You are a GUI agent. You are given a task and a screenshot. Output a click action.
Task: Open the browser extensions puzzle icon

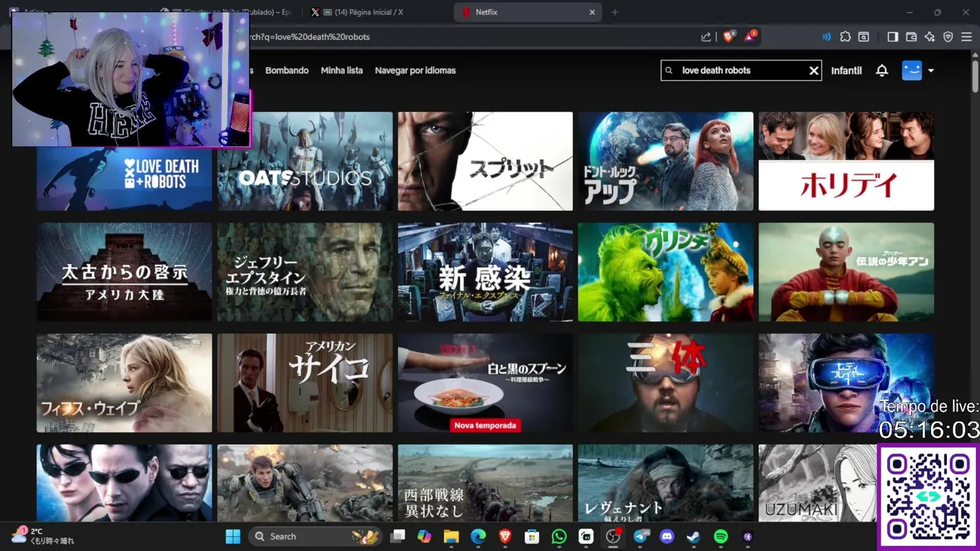click(845, 37)
